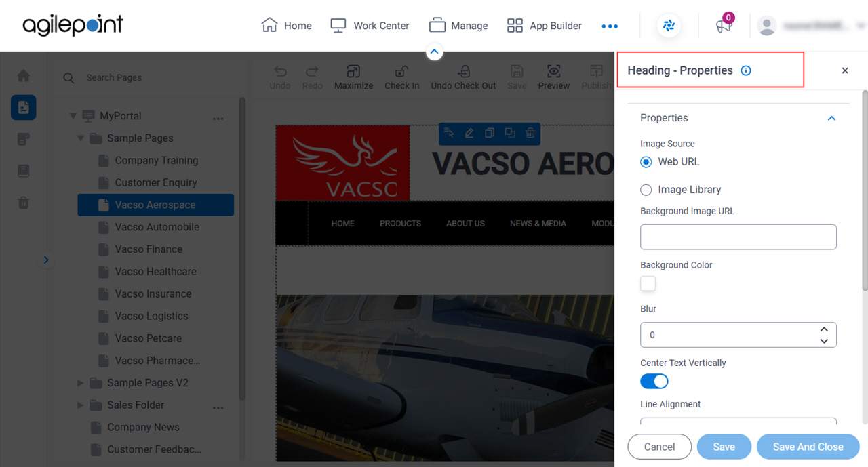Increase the Blur value stepper

[824, 329]
